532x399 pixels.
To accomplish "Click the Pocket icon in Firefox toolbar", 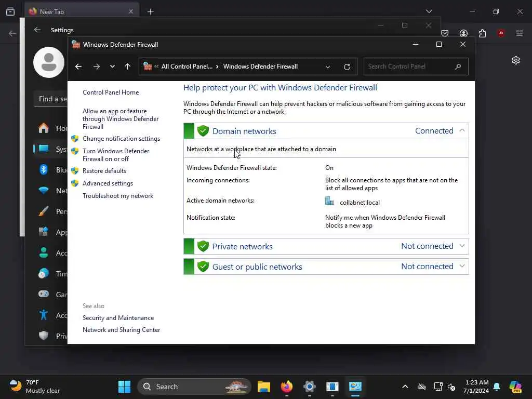I will [445, 33].
